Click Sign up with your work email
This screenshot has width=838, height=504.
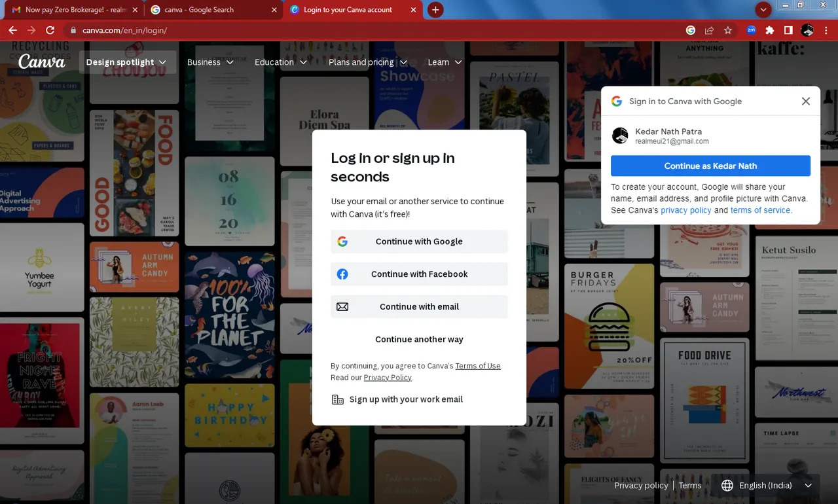click(397, 399)
